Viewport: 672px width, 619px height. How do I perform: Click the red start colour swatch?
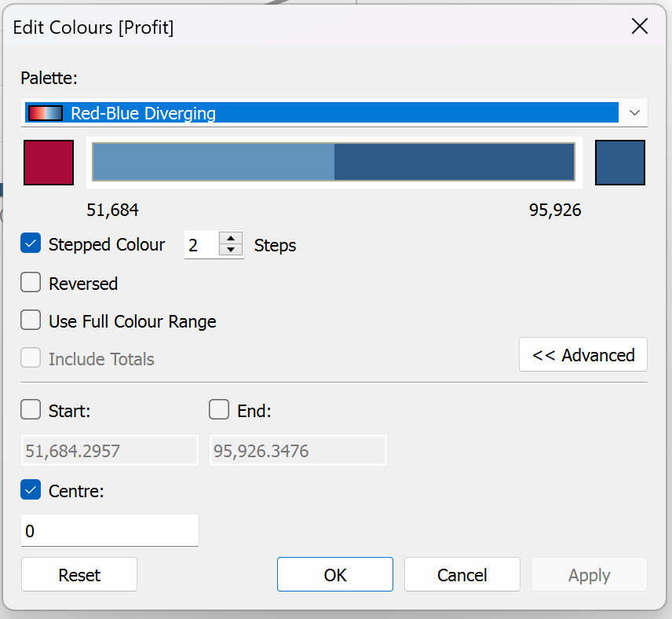[49, 163]
